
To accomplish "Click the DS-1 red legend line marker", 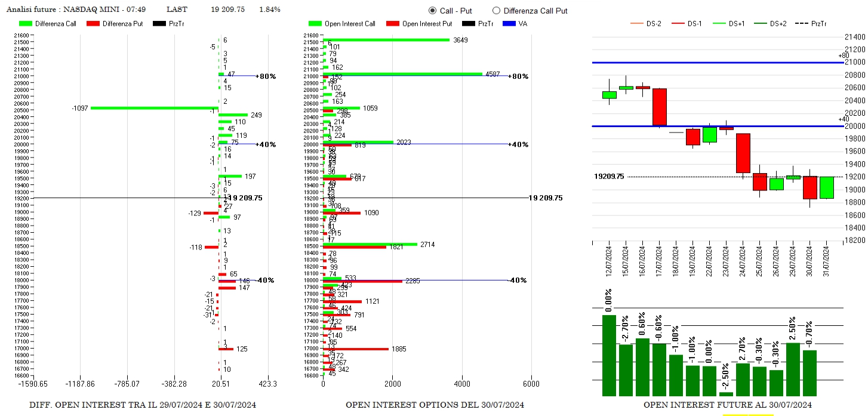I will (x=678, y=24).
